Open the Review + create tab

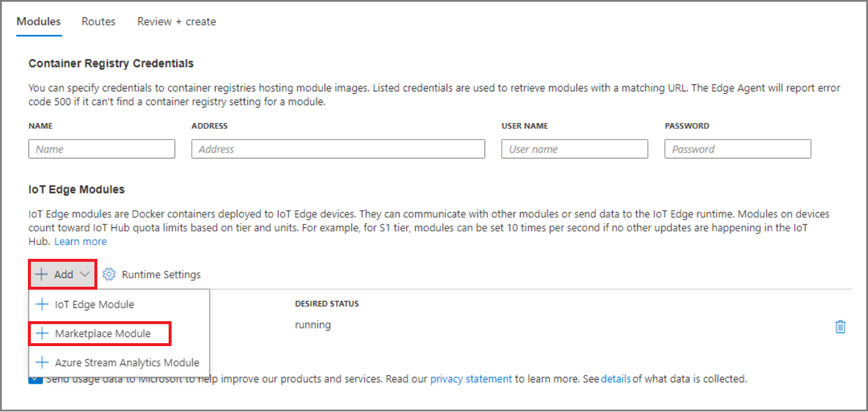pos(176,21)
